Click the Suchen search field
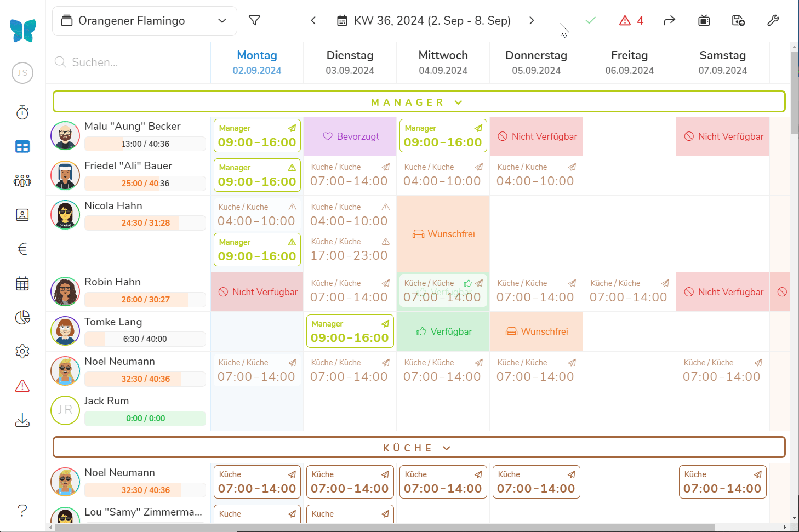 pos(132,62)
